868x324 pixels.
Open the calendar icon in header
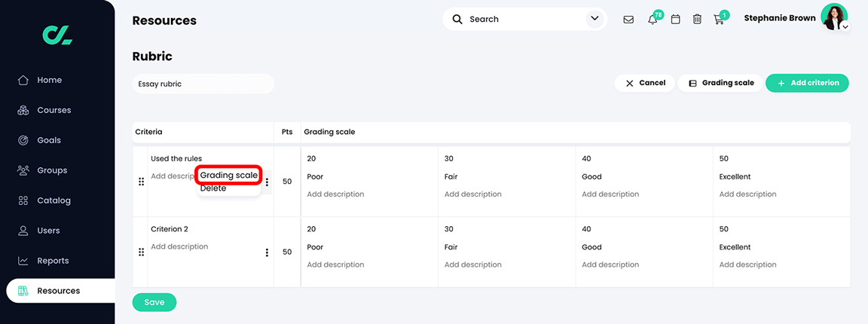[675, 20]
